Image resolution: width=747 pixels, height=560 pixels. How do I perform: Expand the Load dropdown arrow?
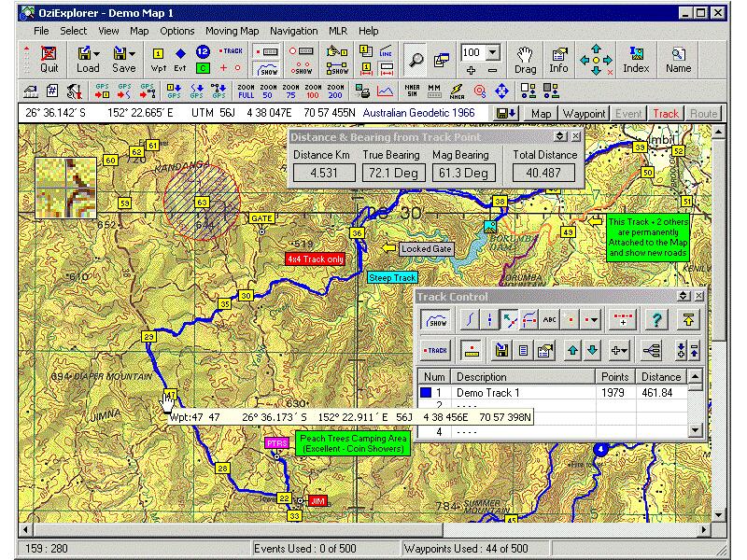click(96, 53)
